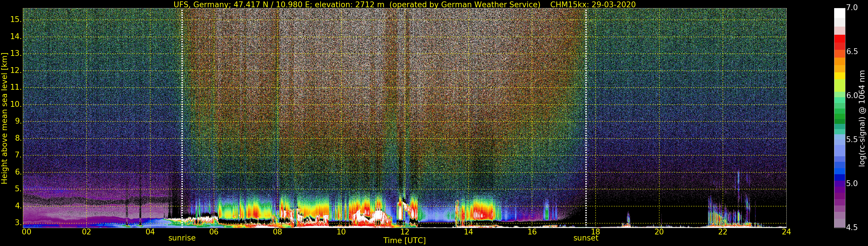Click the white dotted sunset marker line
This screenshot has height=246, width=868.
[586, 118]
